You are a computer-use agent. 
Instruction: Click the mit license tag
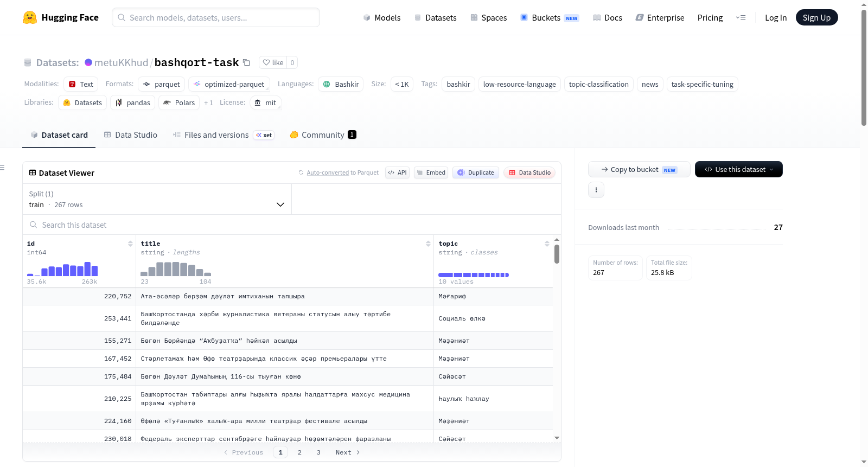tap(266, 103)
